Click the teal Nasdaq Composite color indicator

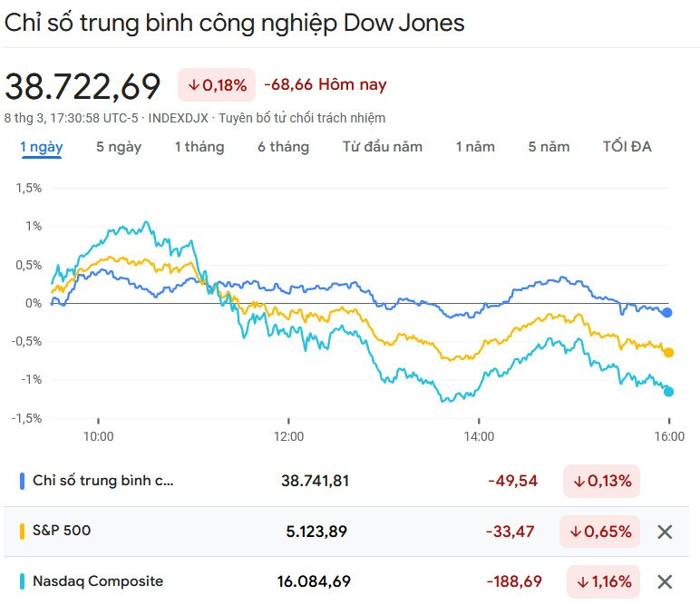click(22, 581)
